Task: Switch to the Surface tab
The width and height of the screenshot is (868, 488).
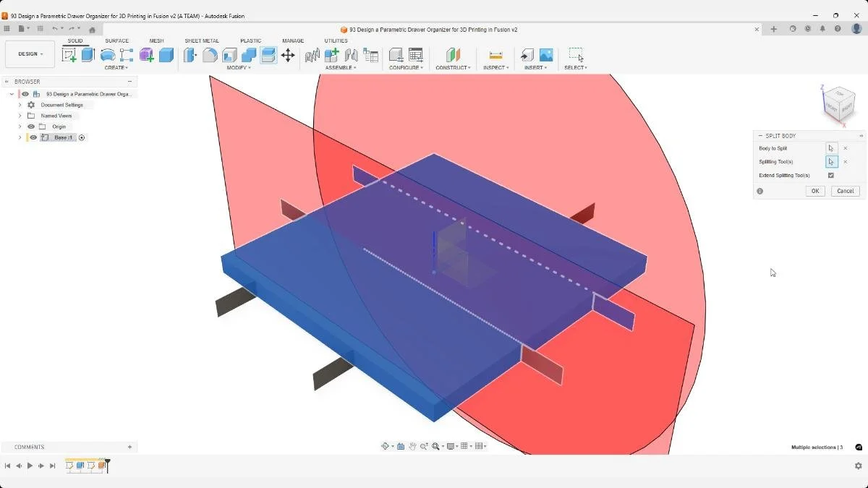Action: coord(116,40)
